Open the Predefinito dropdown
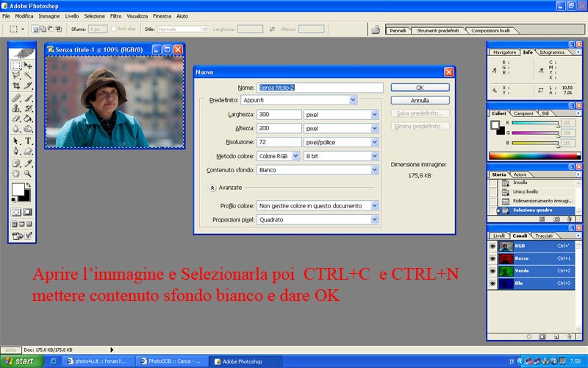This screenshot has width=588, height=368. [x=353, y=100]
